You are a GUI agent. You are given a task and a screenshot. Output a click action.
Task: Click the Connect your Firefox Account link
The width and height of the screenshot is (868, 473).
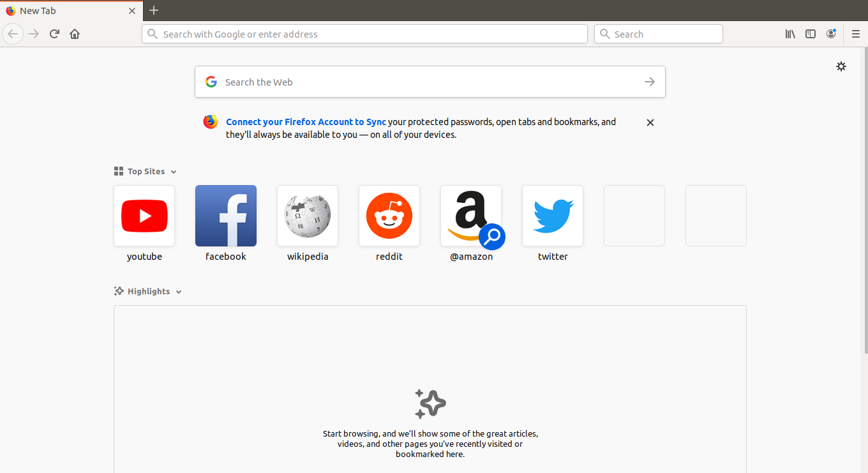[306, 121]
